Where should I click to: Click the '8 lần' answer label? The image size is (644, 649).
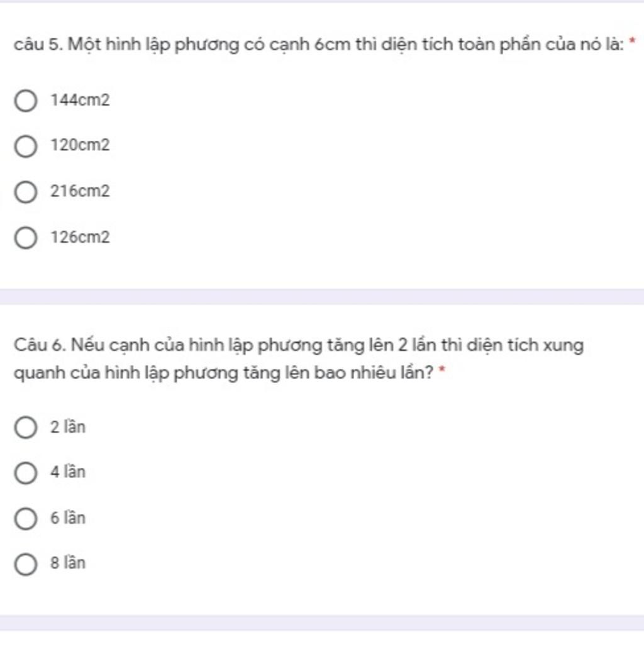tap(68, 563)
